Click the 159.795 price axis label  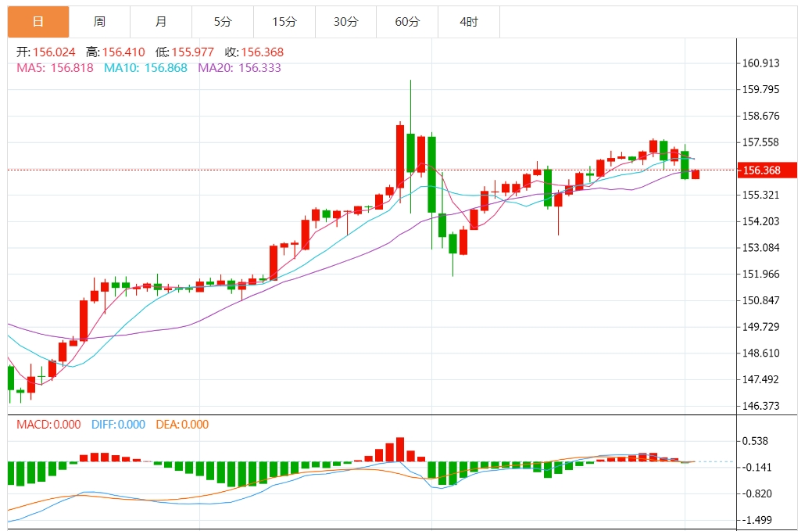click(760, 90)
